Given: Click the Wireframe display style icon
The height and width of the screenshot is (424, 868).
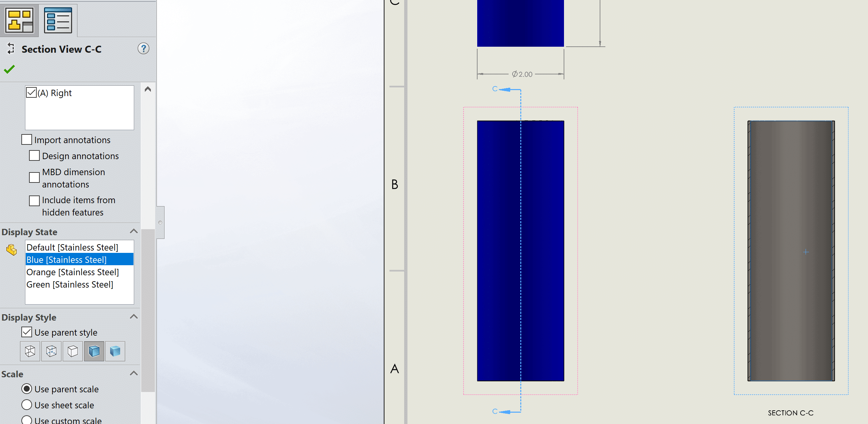Looking at the screenshot, I should pos(30,351).
